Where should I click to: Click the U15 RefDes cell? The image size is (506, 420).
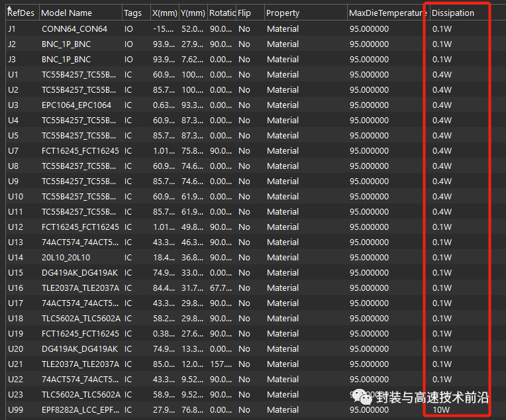[15, 273]
